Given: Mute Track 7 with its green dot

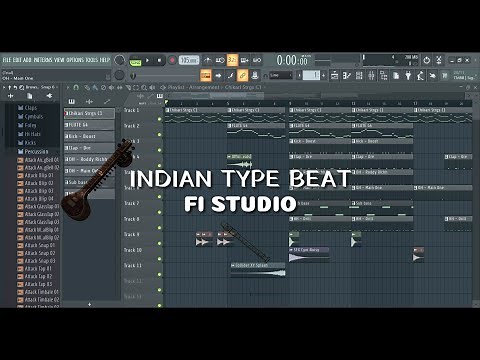Looking at the screenshot, I should point(159,212).
